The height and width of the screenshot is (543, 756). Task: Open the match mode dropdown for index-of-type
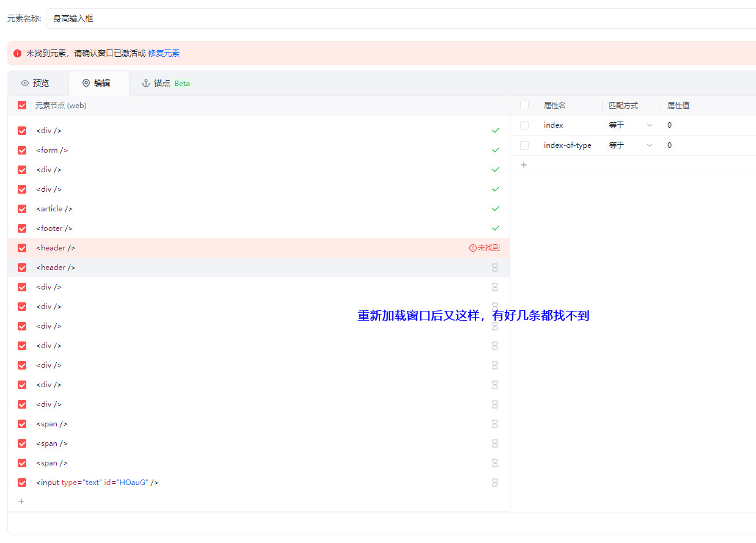point(631,145)
